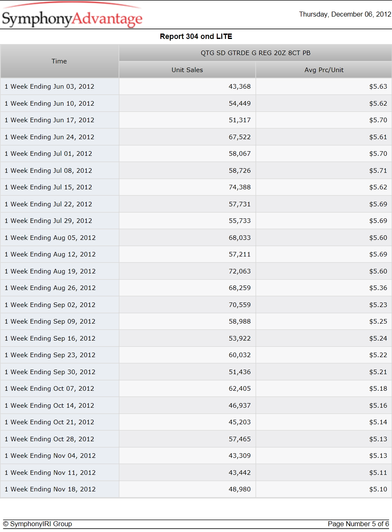This screenshot has height=532, width=392.
Task: Click unit sales value 74,388
Action: (240, 187)
